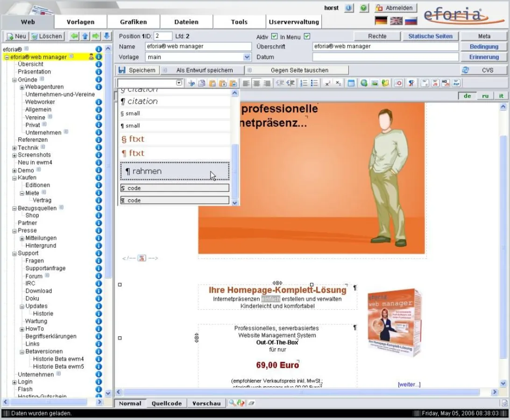
Task: Open the Userverwaltung menu tab
Action: click(x=294, y=21)
